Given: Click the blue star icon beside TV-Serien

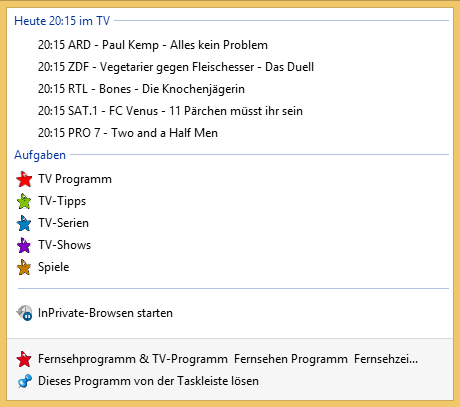Looking at the screenshot, I should tap(24, 223).
